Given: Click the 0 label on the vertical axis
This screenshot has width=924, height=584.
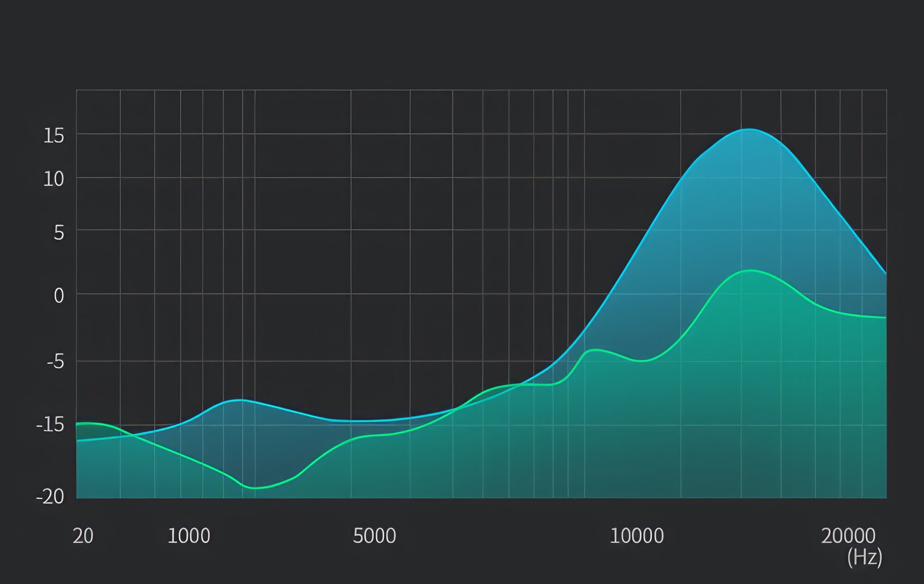Looking at the screenshot, I should (x=59, y=296).
